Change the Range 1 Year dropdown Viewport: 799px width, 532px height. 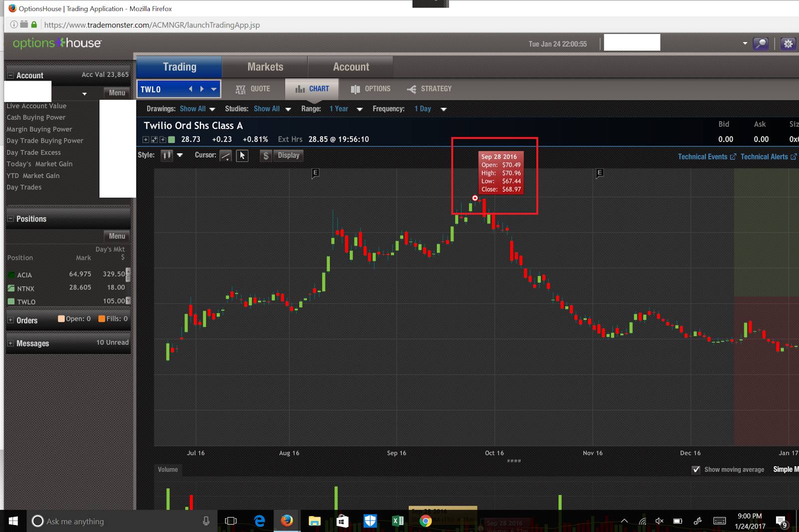346,109
